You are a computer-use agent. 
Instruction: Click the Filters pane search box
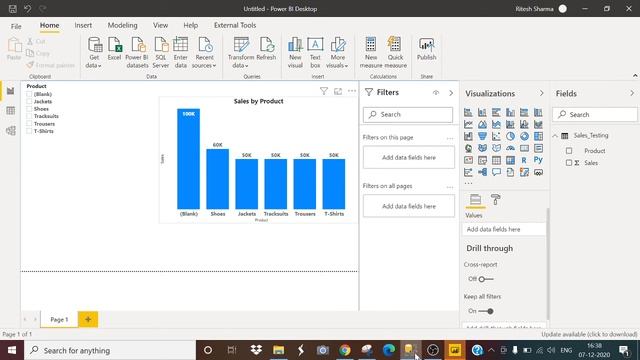pyautogui.click(x=408, y=115)
